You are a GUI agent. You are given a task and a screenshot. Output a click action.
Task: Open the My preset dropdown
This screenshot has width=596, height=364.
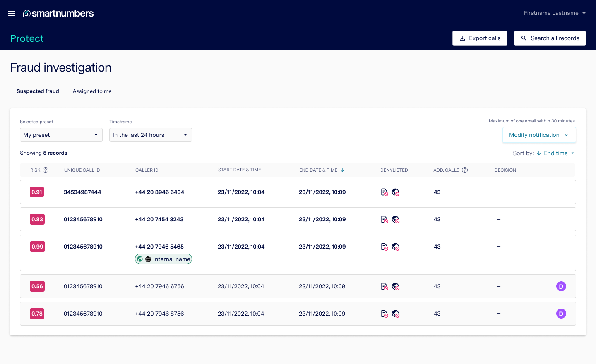click(61, 134)
